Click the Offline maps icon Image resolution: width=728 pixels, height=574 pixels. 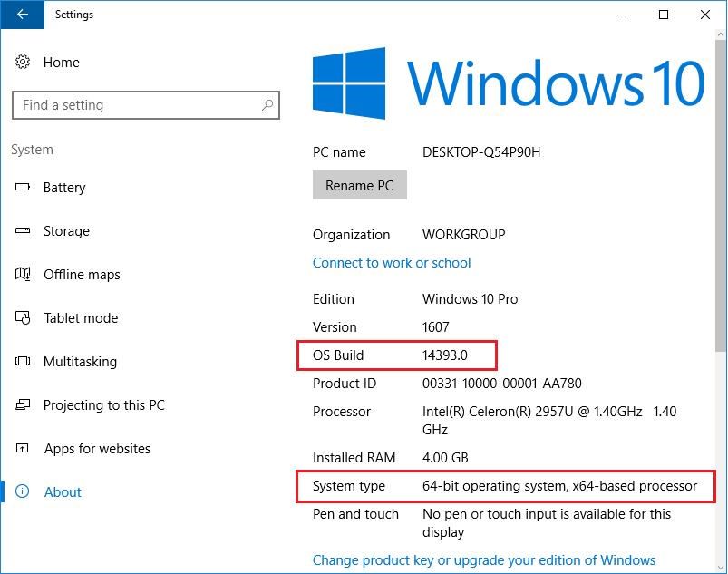(23, 274)
